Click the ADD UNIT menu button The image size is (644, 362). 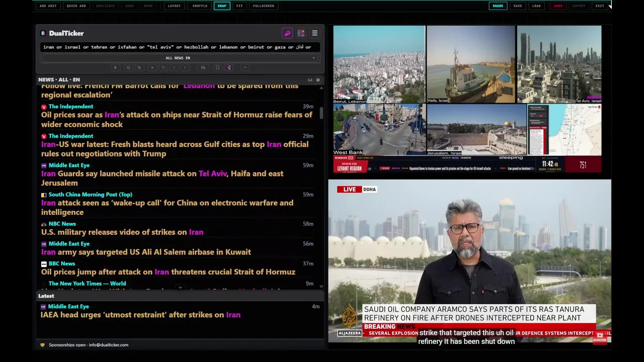[x=48, y=6]
